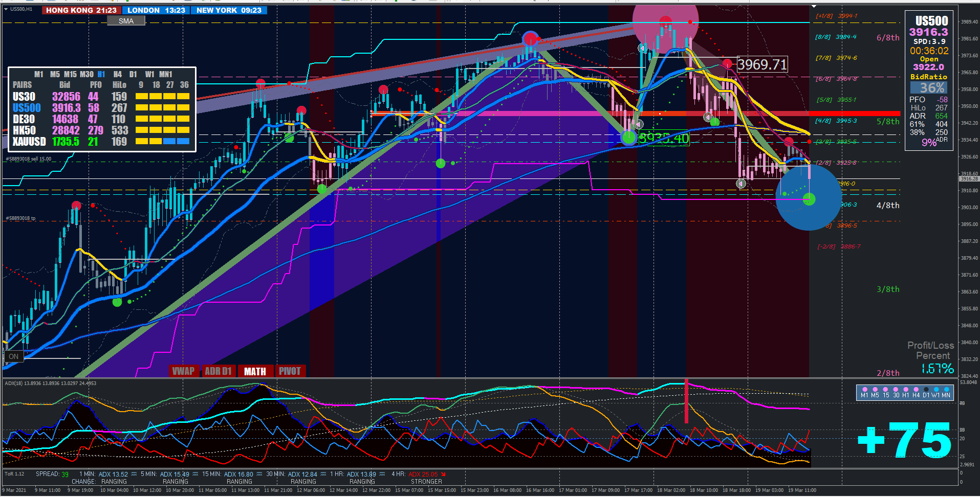Select the ADR D1 button

click(218, 371)
